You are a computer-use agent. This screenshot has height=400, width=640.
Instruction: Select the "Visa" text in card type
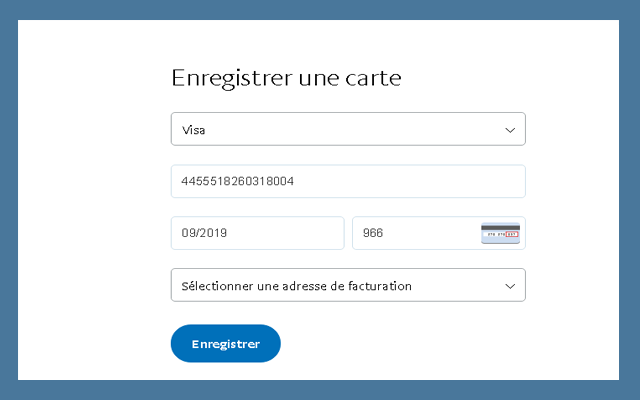tap(193, 130)
